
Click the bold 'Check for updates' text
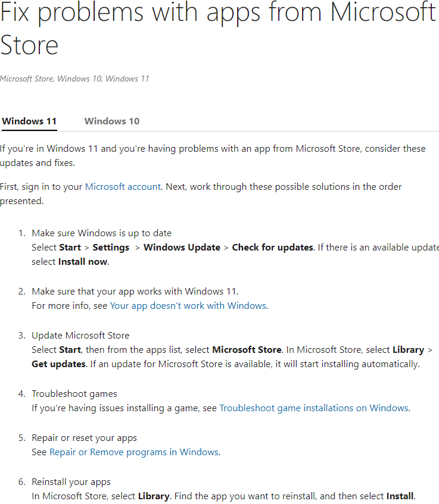click(x=273, y=248)
